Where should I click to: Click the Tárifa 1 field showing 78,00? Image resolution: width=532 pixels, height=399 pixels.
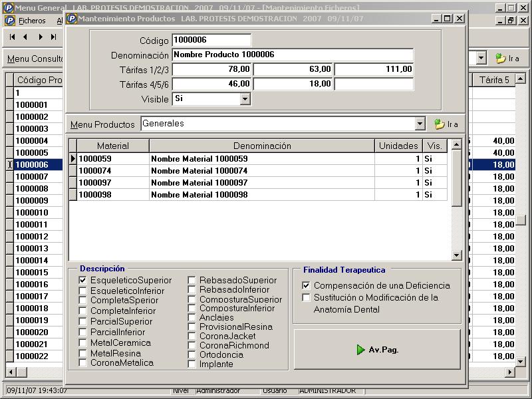[211, 69]
